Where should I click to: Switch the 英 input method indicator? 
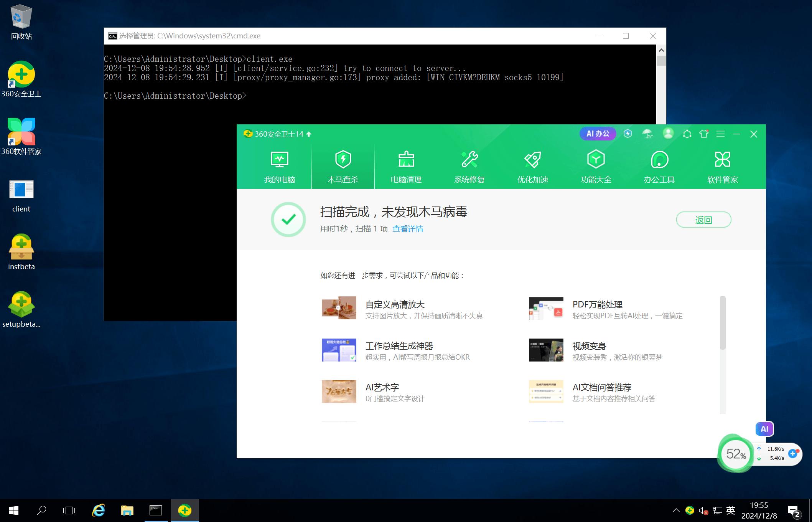pyautogui.click(x=731, y=510)
